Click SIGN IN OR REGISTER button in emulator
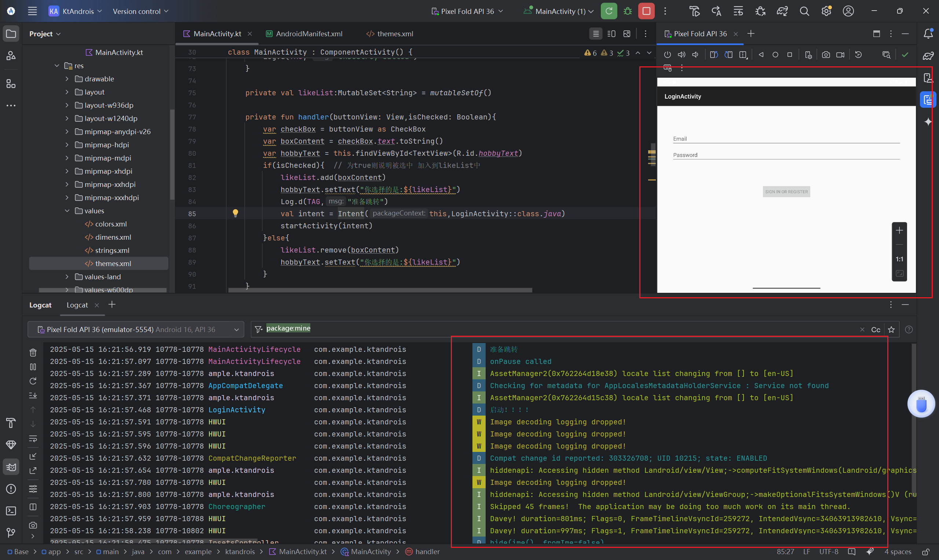Viewport: 939px width, 560px height. click(x=786, y=192)
